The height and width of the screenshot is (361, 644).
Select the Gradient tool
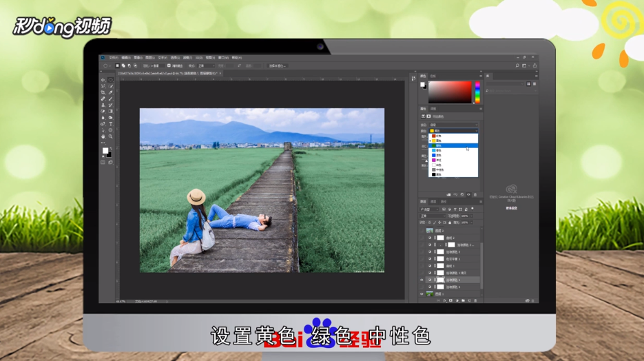[110, 112]
